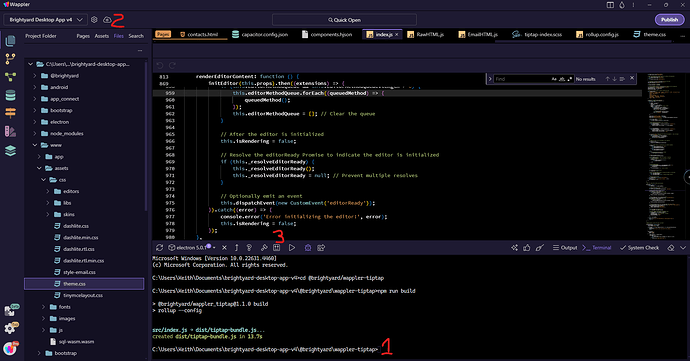Switch to the Pages tab in project panel
This screenshot has height=361, width=690.
click(x=83, y=36)
